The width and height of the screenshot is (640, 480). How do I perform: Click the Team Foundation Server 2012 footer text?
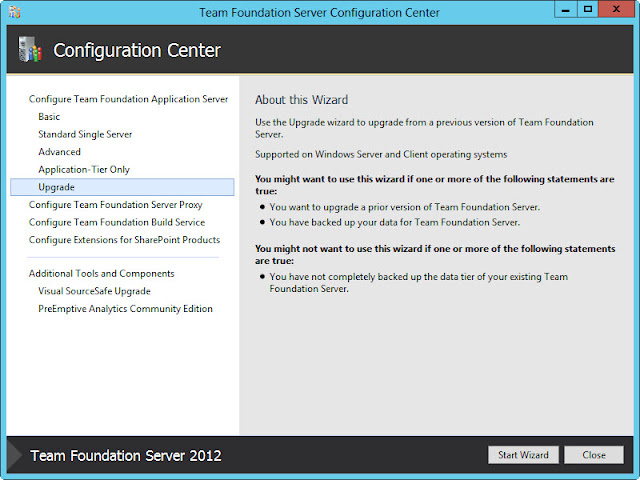click(126, 456)
